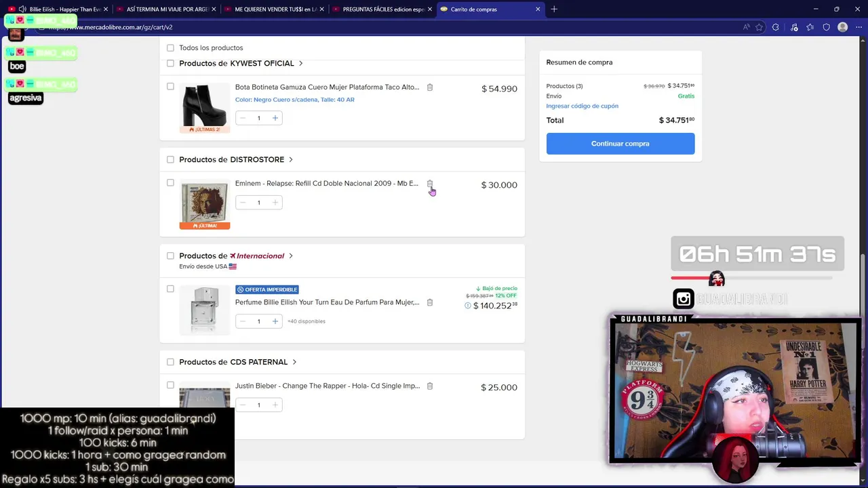868x488 pixels.
Task: Open a new browser tab
Action: [x=554, y=9]
